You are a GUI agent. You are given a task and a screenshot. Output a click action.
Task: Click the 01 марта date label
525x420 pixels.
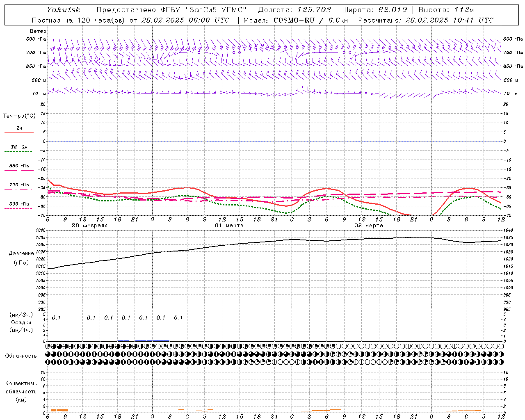click(x=229, y=226)
